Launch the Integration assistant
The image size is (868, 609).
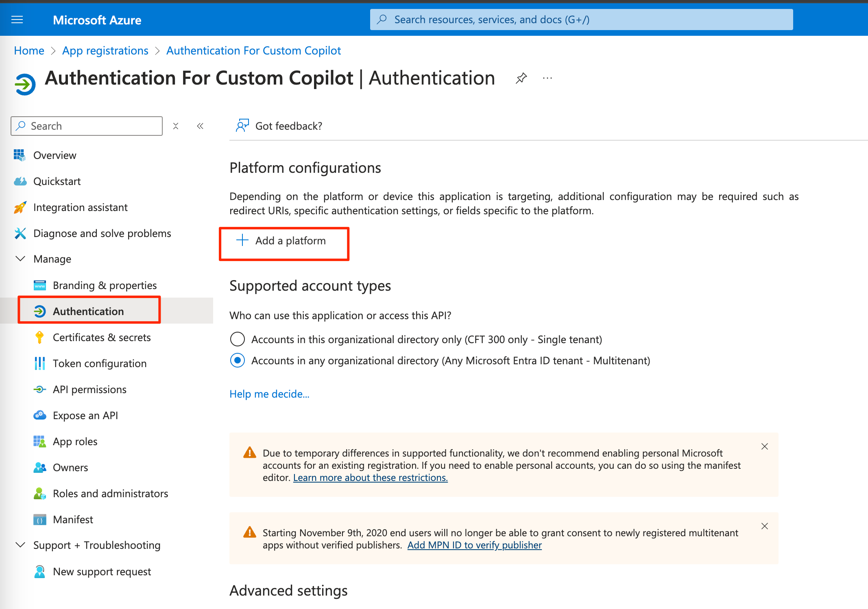pos(80,207)
